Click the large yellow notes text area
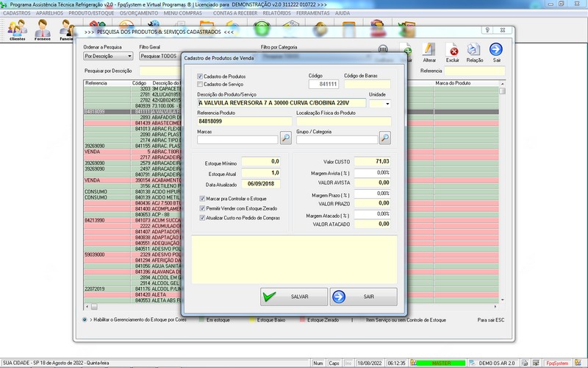This screenshot has width=588, height=368. point(295,259)
